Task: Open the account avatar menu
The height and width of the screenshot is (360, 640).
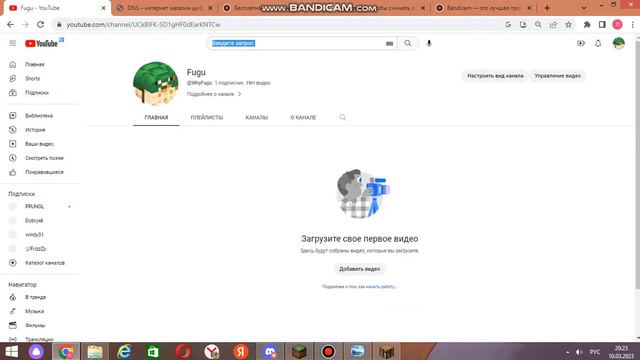Action: pyautogui.click(x=619, y=43)
